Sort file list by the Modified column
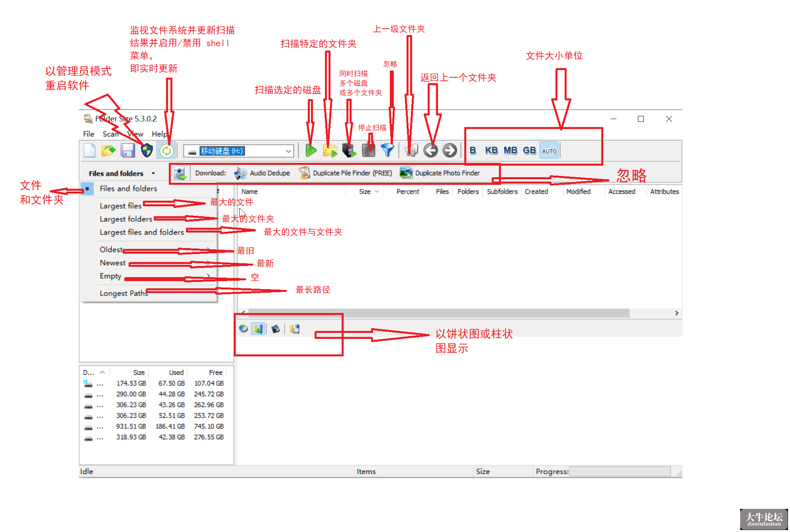This screenshot has height=532, width=790. tap(579, 192)
